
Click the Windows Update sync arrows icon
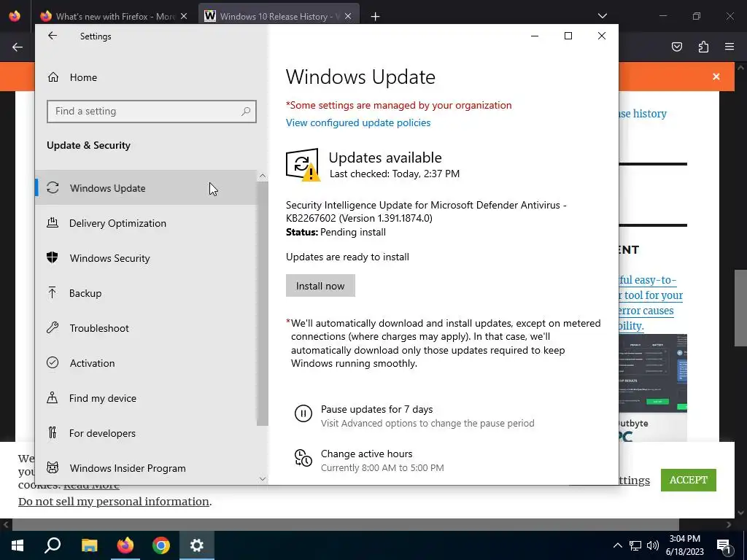click(x=53, y=187)
